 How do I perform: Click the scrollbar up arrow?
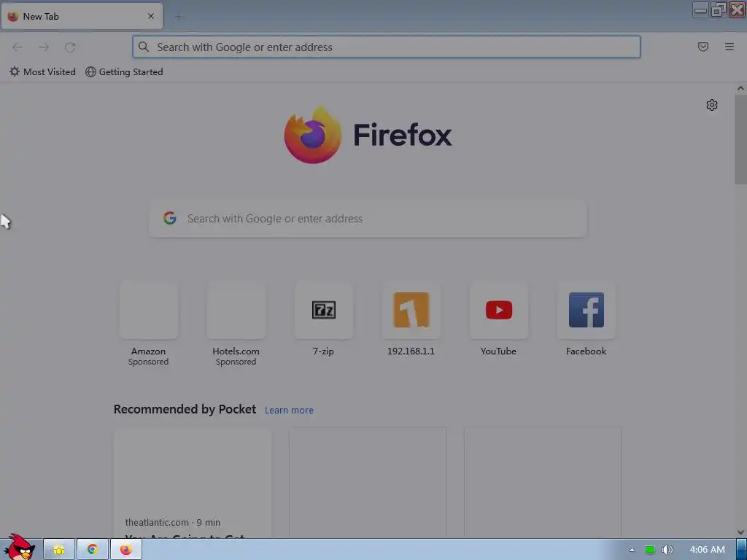[740, 88]
